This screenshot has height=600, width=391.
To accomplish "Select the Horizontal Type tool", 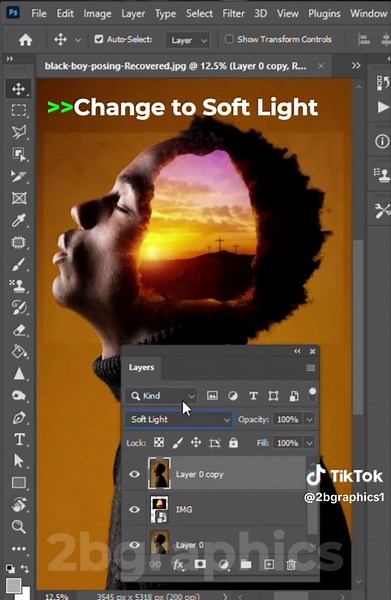I will tap(18, 439).
